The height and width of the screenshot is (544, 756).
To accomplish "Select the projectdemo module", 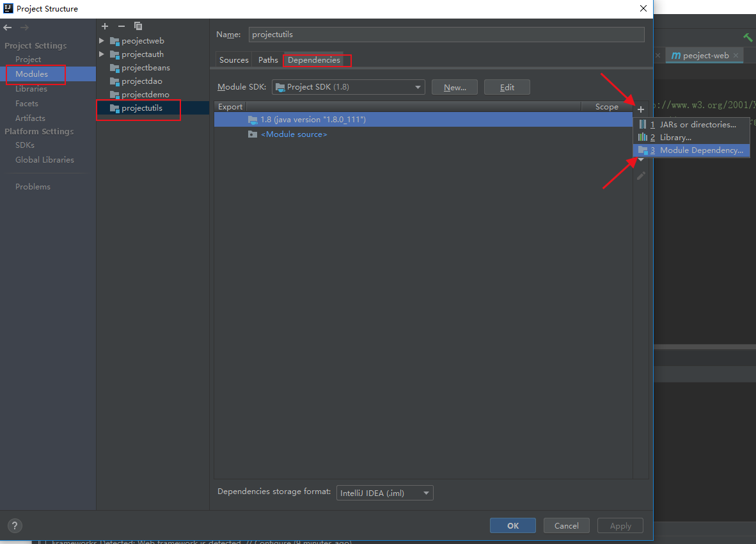I will 145,95.
